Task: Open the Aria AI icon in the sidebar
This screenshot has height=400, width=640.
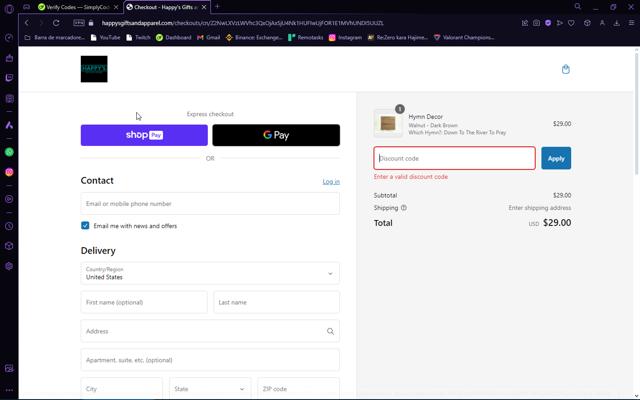Action: (9, 125)
